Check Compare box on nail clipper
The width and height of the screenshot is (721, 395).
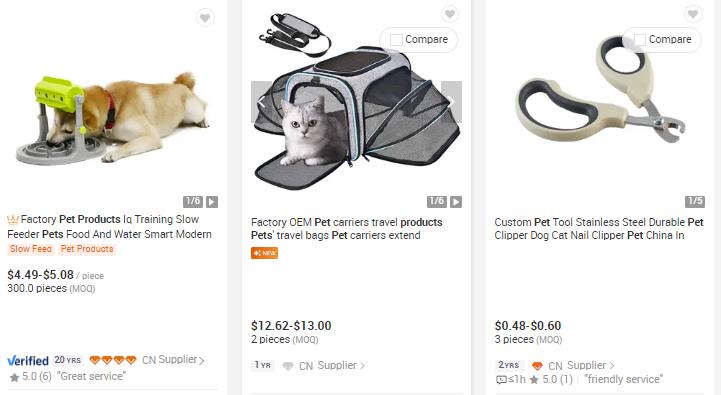tap(640, 40)
